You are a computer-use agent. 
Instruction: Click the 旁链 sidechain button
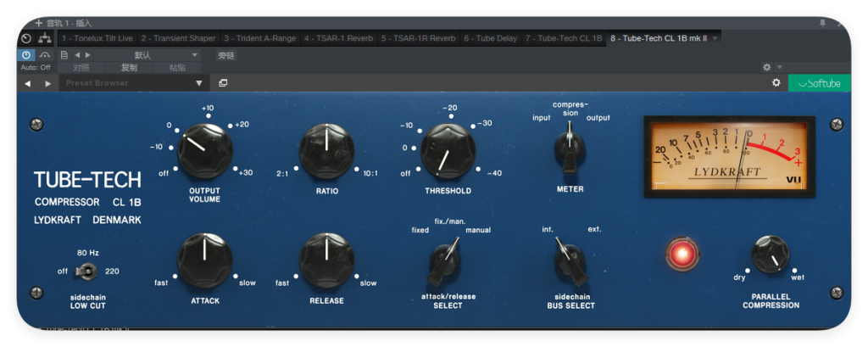[x=225, y=55]
